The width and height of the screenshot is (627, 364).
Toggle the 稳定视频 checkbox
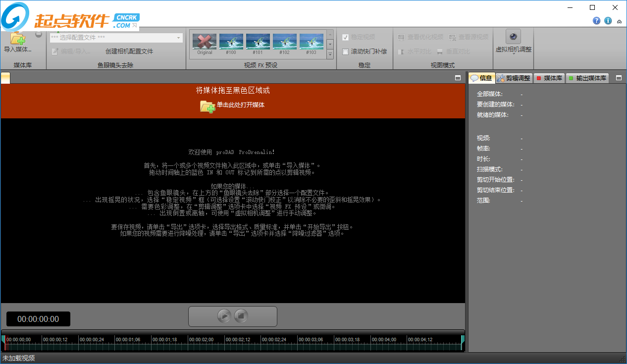point(346,37)
